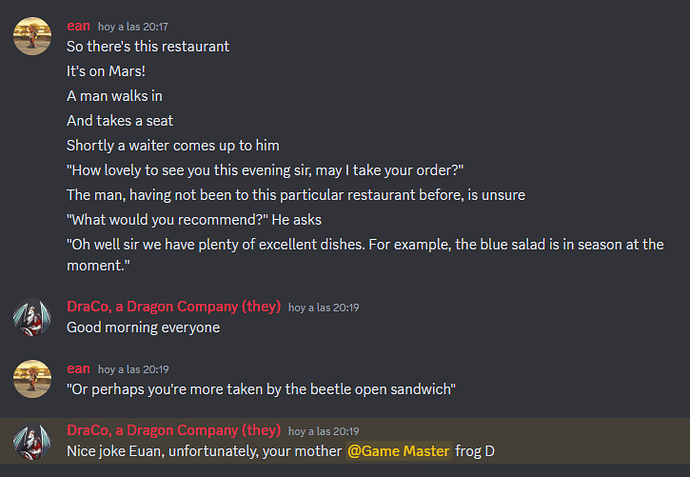Click the "hoy a las 20:17" timestamp
The width and height of the screenshot is (690, 477).
(133, 27)
